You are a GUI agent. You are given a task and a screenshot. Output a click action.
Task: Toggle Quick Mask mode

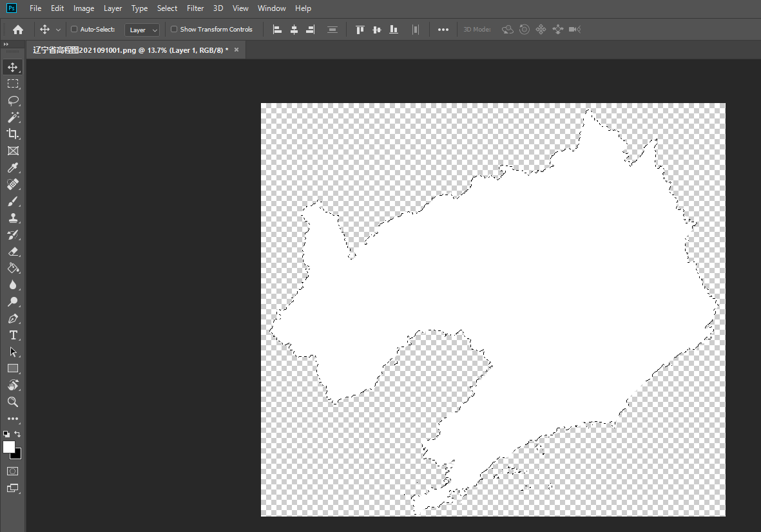[13, 471]
